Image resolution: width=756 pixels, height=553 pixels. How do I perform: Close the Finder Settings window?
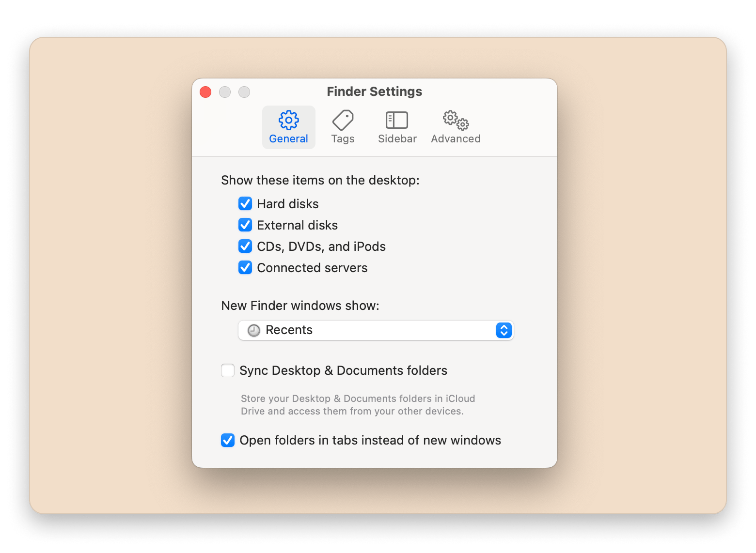[205, 92]
